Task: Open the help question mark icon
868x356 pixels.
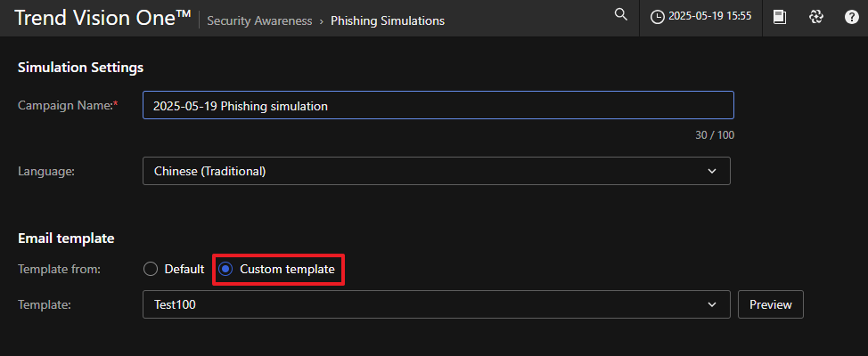Action: tap(851, 17)
